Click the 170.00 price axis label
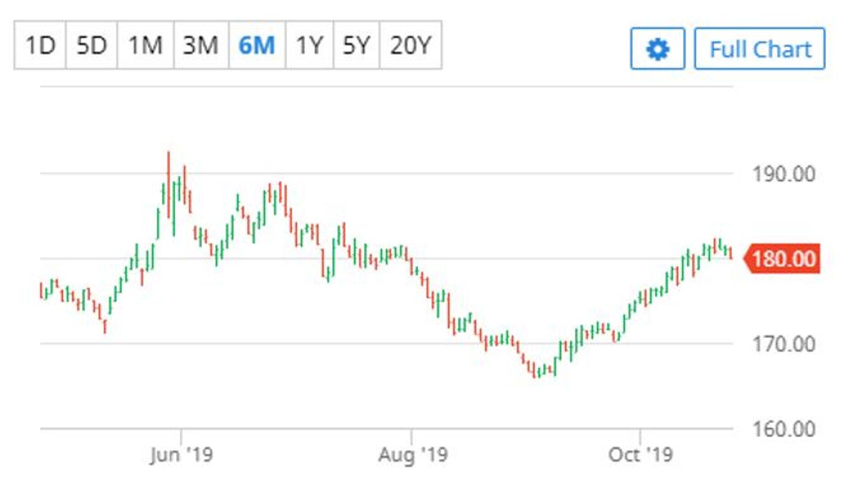This screenshot has height=489, width=868. click(x=783, y=344)
